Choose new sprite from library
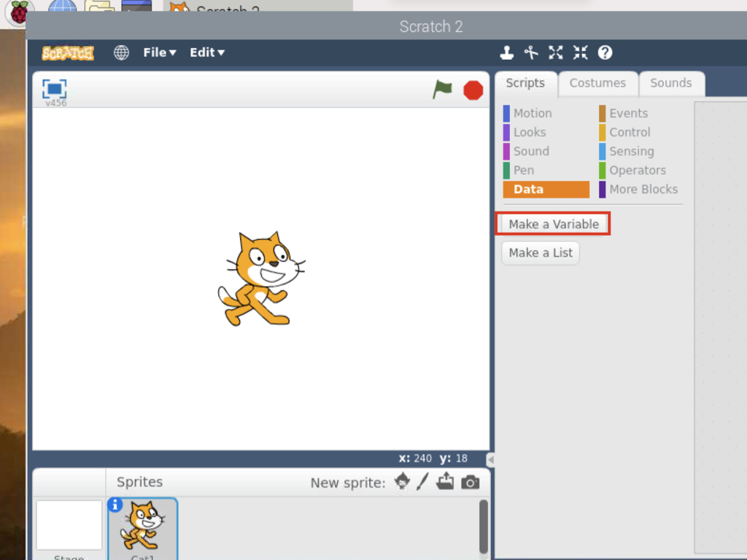 click(402, 481)
